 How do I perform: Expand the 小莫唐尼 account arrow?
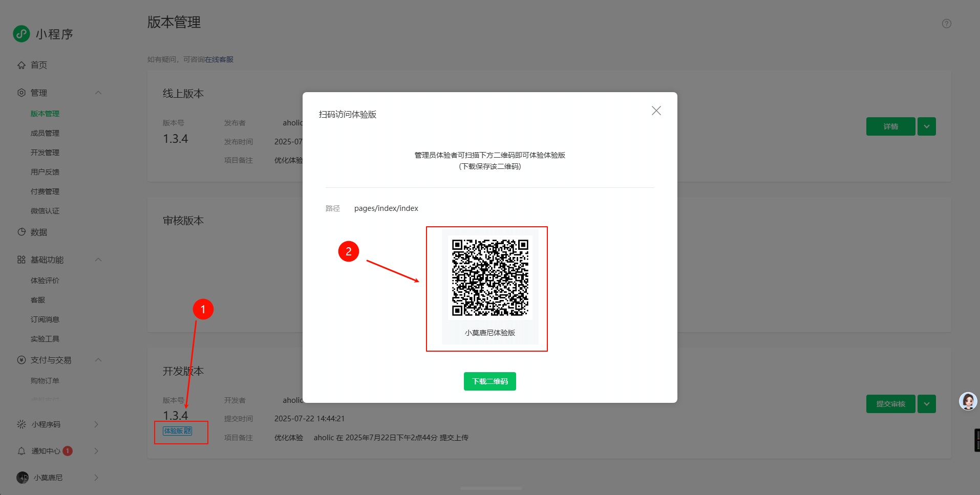(96, 478)
